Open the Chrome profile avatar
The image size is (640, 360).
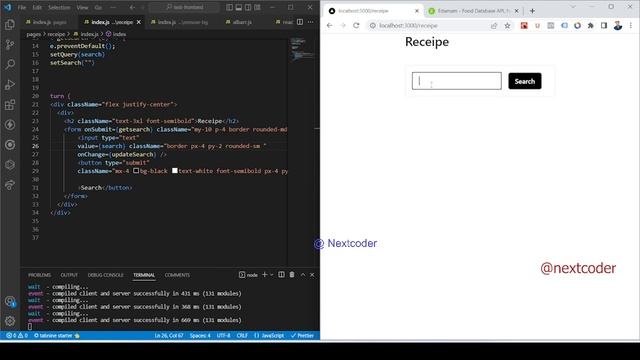618,26
